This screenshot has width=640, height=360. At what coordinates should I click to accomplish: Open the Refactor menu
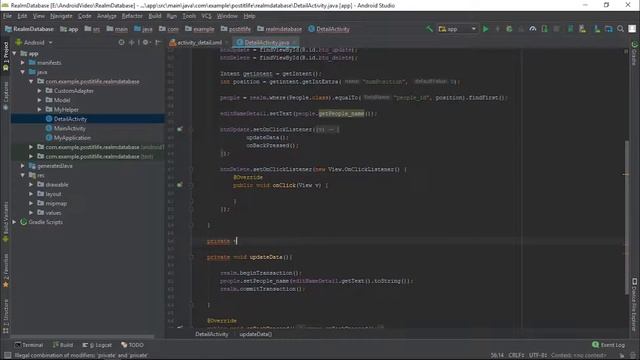(x=132, y=16)
